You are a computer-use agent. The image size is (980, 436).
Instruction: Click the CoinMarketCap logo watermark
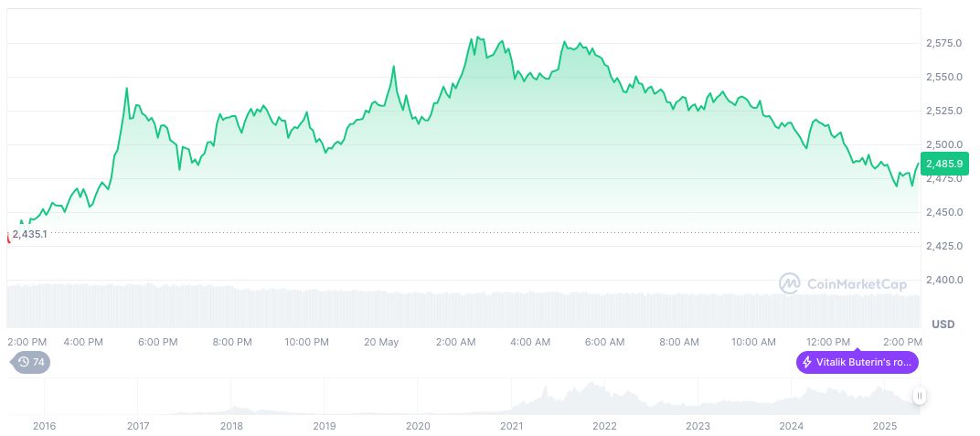tap(842, 284)
